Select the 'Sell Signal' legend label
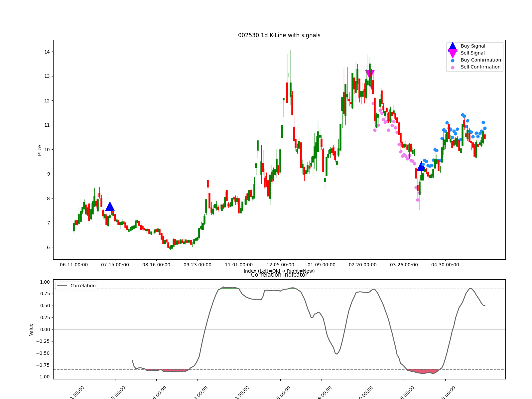The image size is (532, 399). click(472, 53)
